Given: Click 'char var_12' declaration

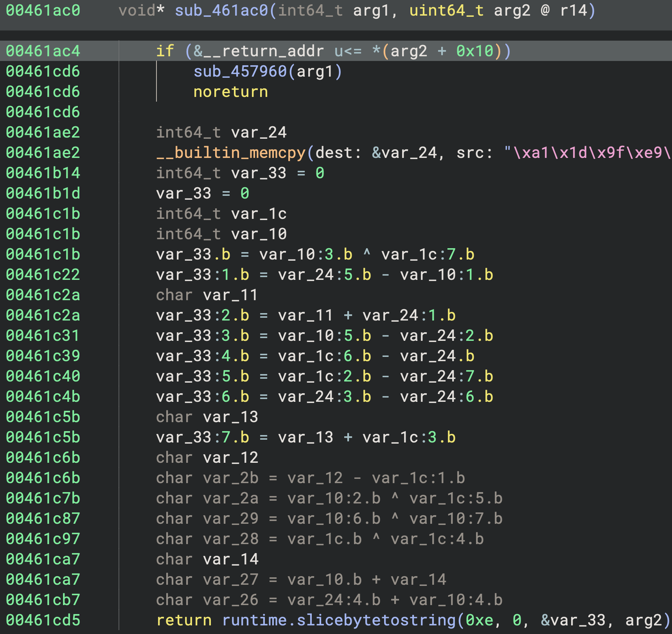Looking at the screenshot, I should [x=207, y=458].
